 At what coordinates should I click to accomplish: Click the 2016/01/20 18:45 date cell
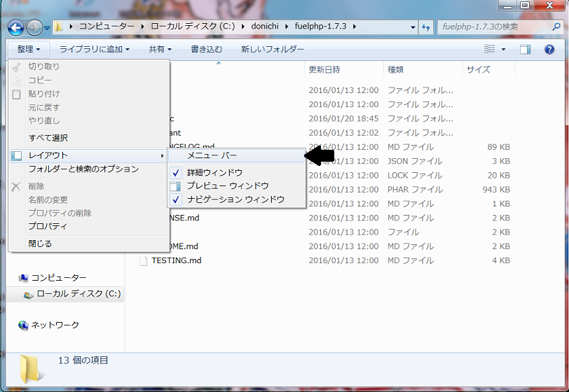point(343,118)
